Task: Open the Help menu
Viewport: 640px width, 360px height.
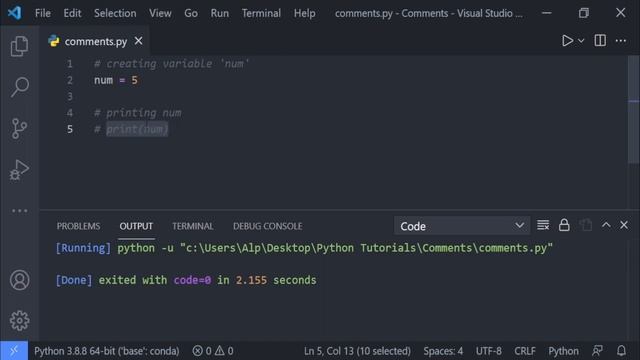Action: click(304, 13)
